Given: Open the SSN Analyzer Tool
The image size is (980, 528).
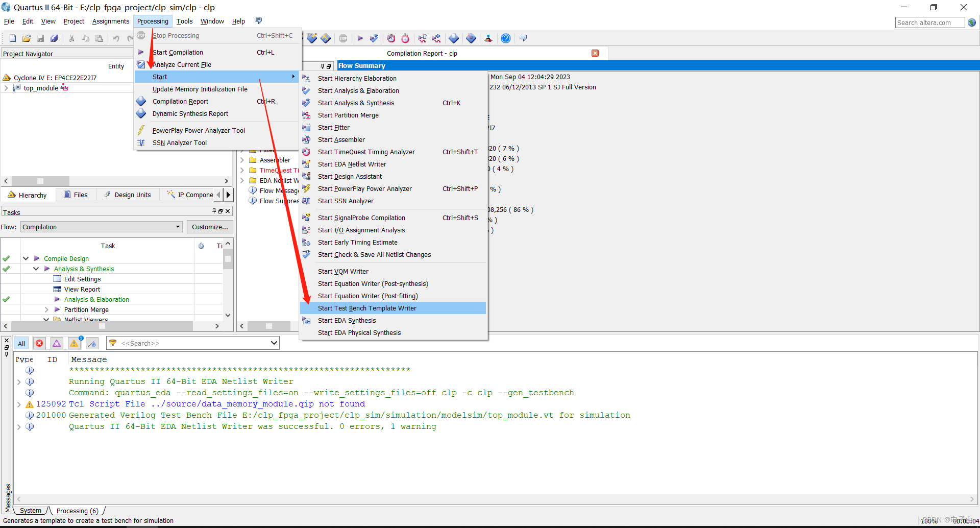Looking at the screenshot, I should tap(217, 142).
